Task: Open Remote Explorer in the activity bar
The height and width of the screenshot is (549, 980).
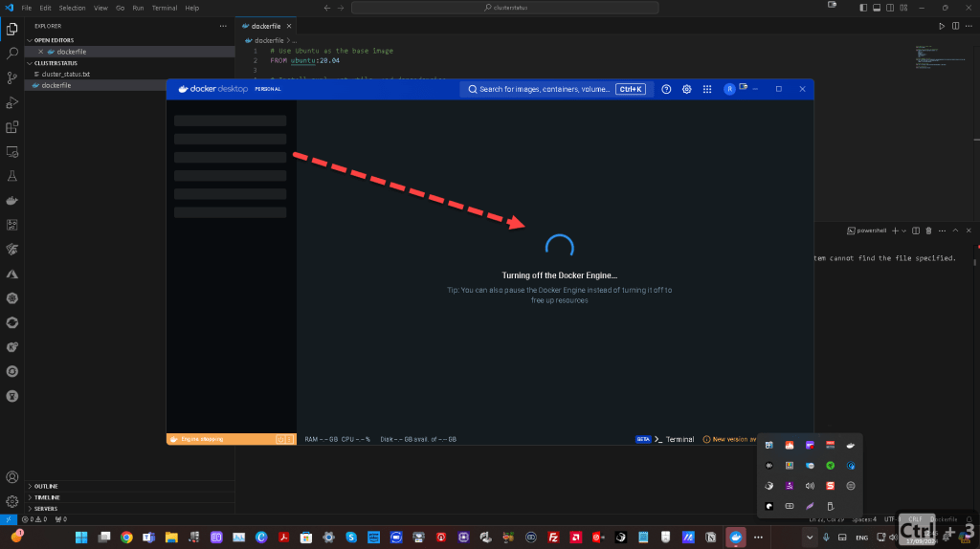Action: point(11,152)
